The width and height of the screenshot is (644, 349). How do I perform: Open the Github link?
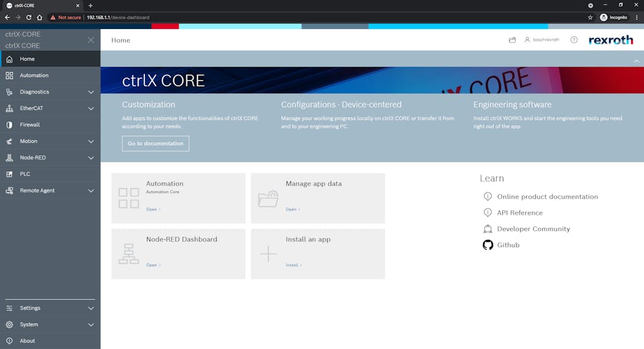click(x=508, y=245)
